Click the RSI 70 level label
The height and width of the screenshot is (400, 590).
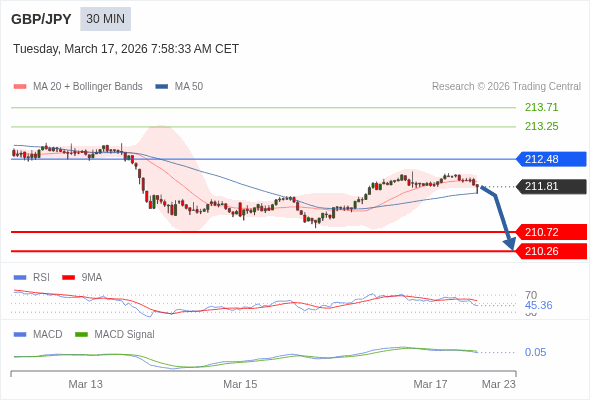coord(531,295)
